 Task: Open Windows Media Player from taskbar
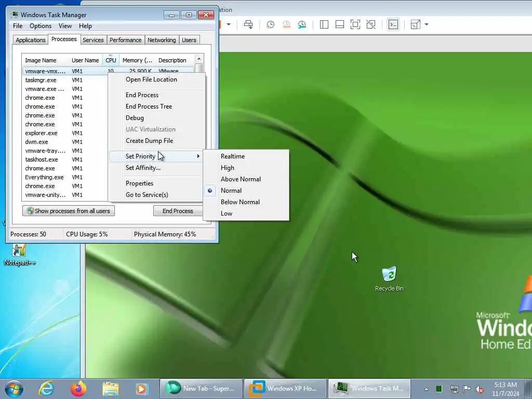click(x=141, y=389)
